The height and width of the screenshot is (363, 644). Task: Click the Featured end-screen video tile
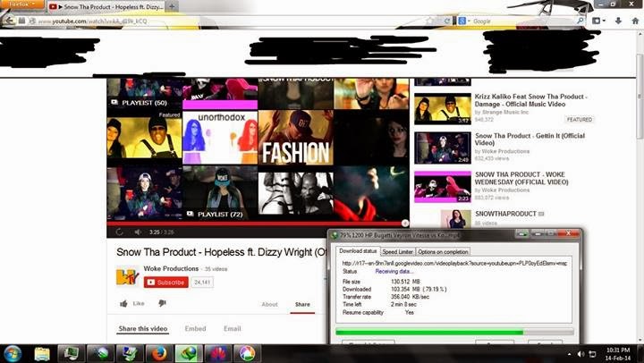(145, 138)
